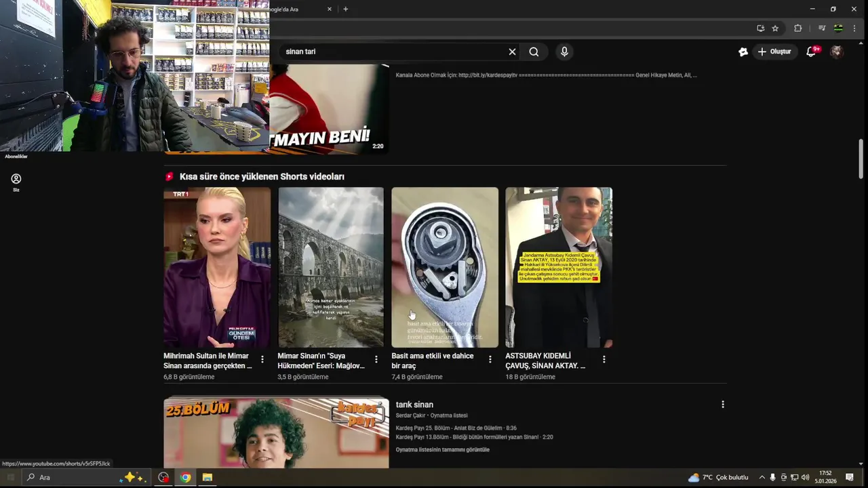Screen dimensions: 868x488
Task: Open options for Basit ama etkili short
Action: (490, 359)
